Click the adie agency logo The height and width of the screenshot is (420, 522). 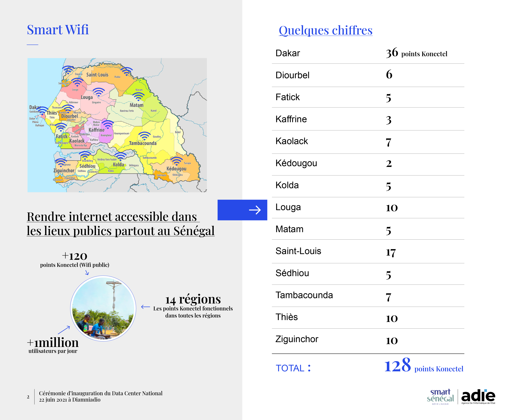[478, 397]
